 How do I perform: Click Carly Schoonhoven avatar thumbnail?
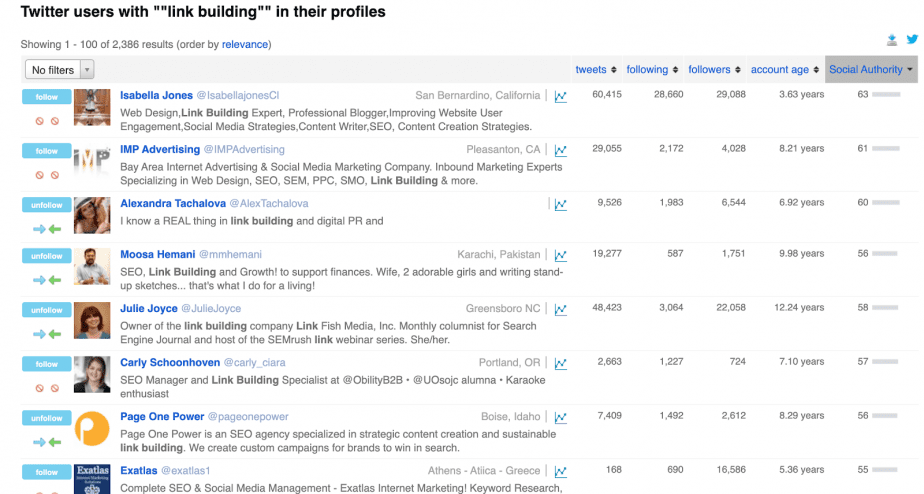pyautogui.click(x=92, y=374)
